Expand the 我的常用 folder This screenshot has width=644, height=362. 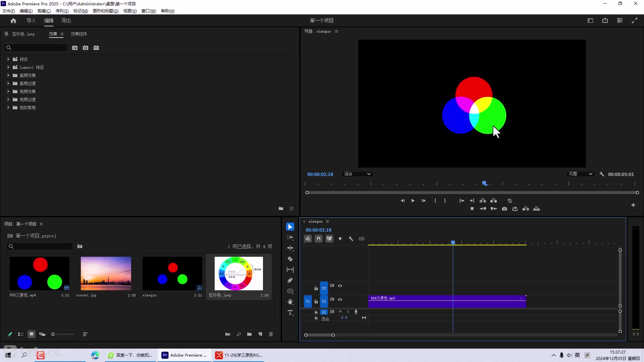click(x=8, y=108)
